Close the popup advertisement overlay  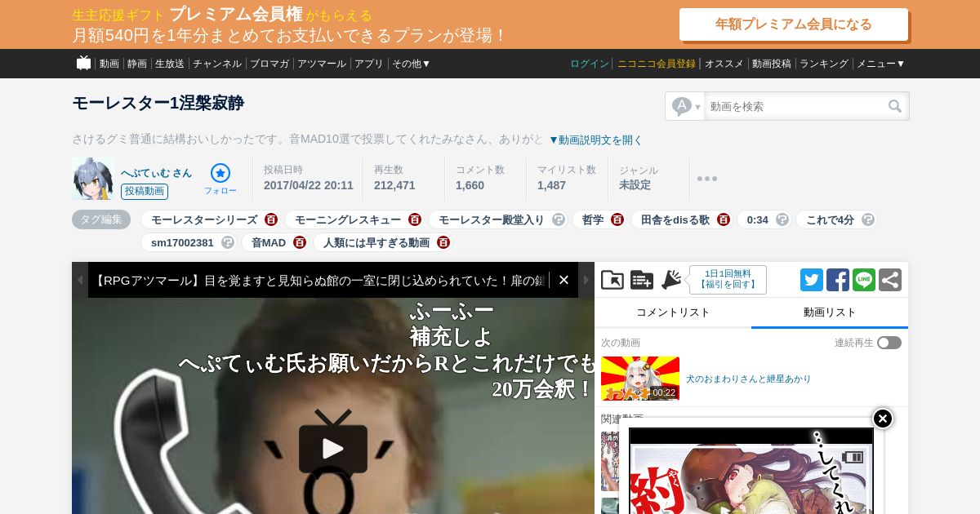[x=883, y=419]
